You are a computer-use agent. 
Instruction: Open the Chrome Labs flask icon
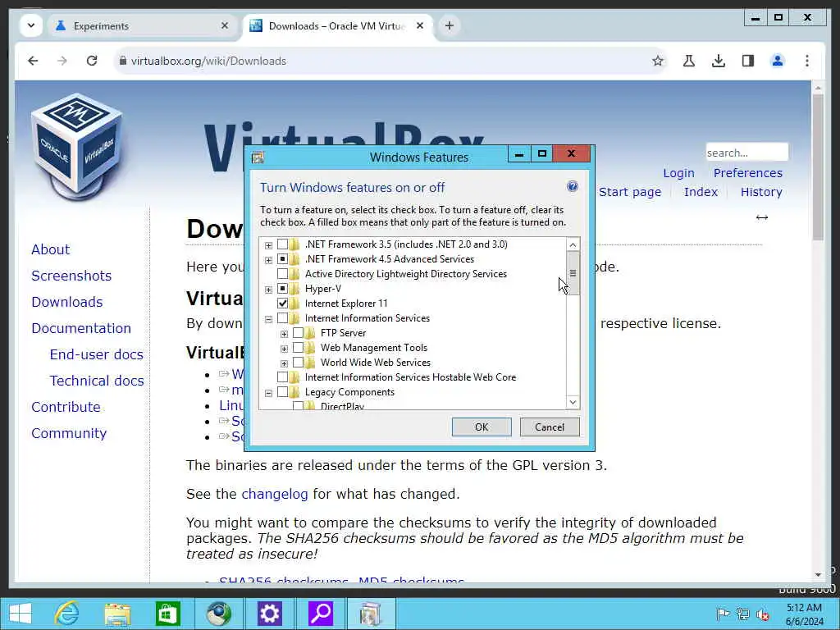click(x=689, y=61)
